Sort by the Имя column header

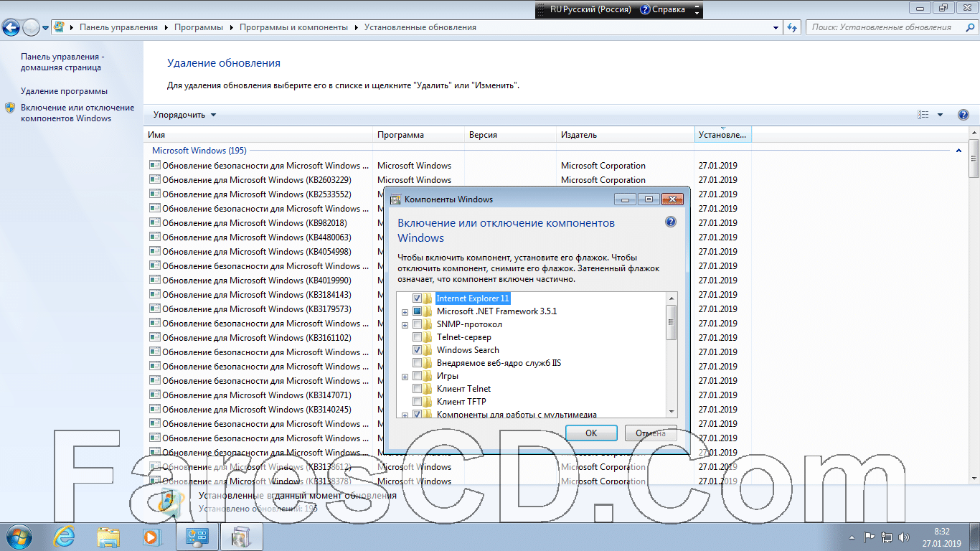[259, 135]
